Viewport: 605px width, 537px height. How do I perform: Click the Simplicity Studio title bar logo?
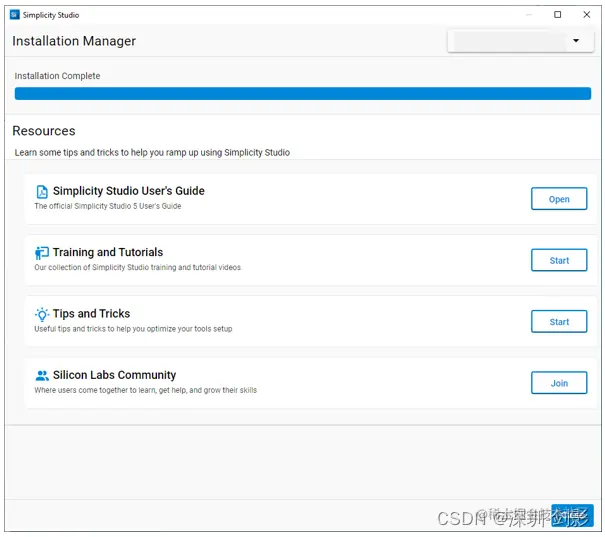[15, 15]
